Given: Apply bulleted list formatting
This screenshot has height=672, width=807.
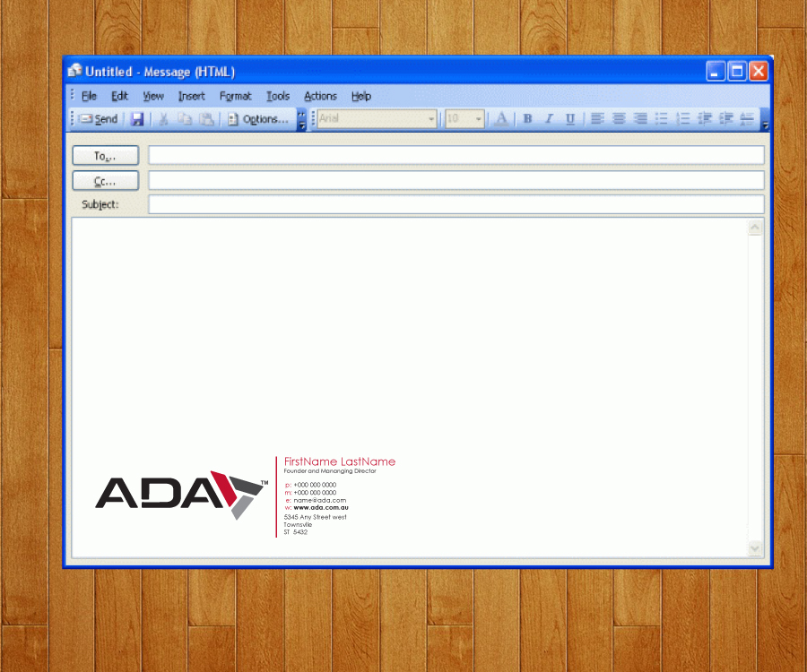Looking at the screenshot, I should [x=662, y=119].
